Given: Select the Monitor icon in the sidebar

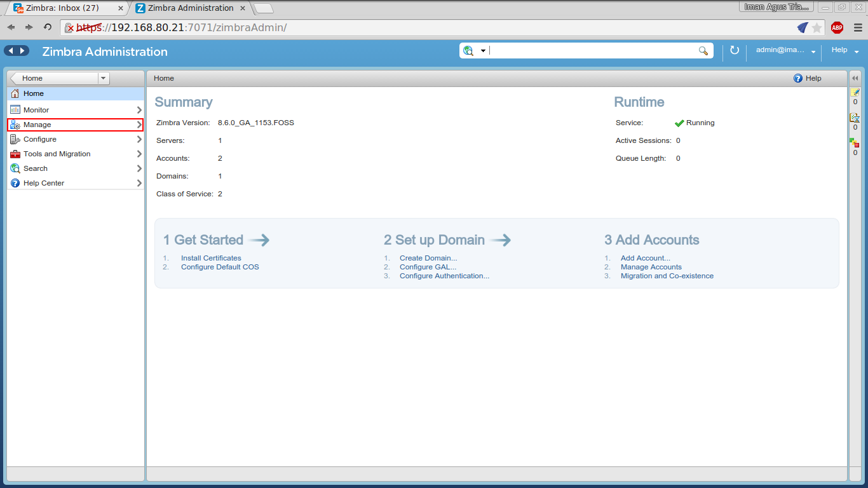Looking at the screenshot, I should pyautogui.click(x=14, y=109).
